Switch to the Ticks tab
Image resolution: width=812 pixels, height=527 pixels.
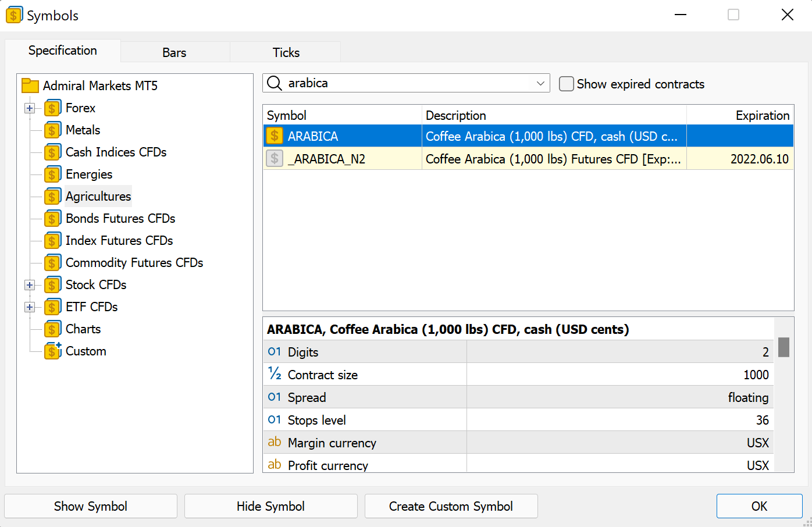coord(286,52)
